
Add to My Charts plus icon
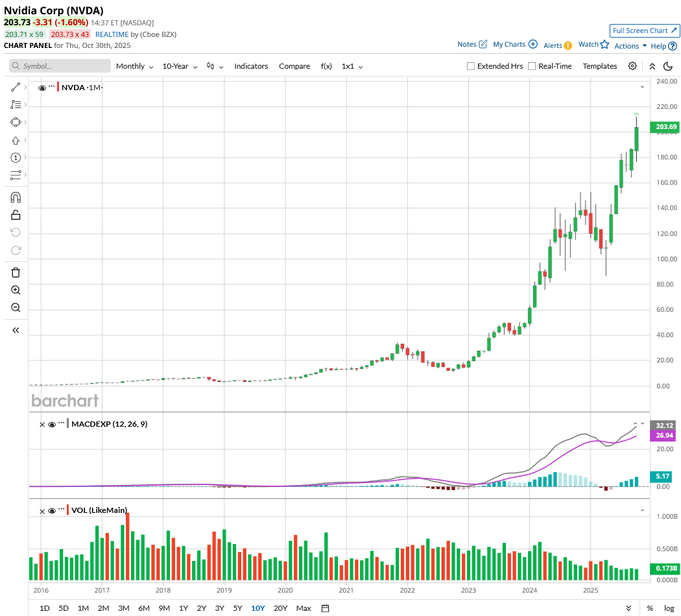click(533, 44)
